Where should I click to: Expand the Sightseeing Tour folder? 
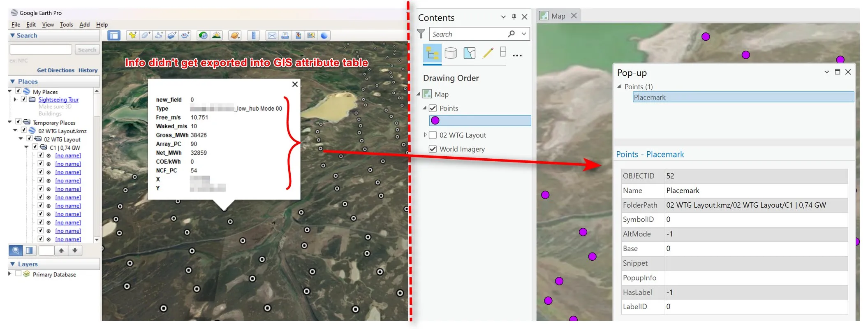tap(15, 100)
